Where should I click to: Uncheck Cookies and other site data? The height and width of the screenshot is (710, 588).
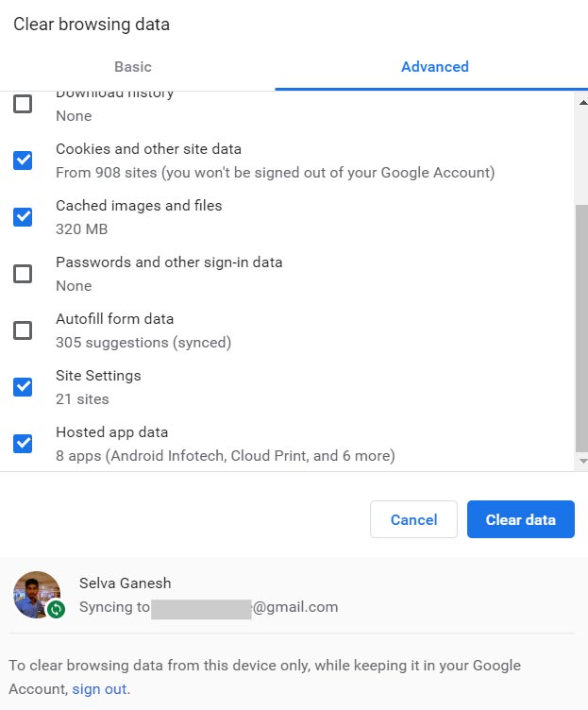(23, 161)
